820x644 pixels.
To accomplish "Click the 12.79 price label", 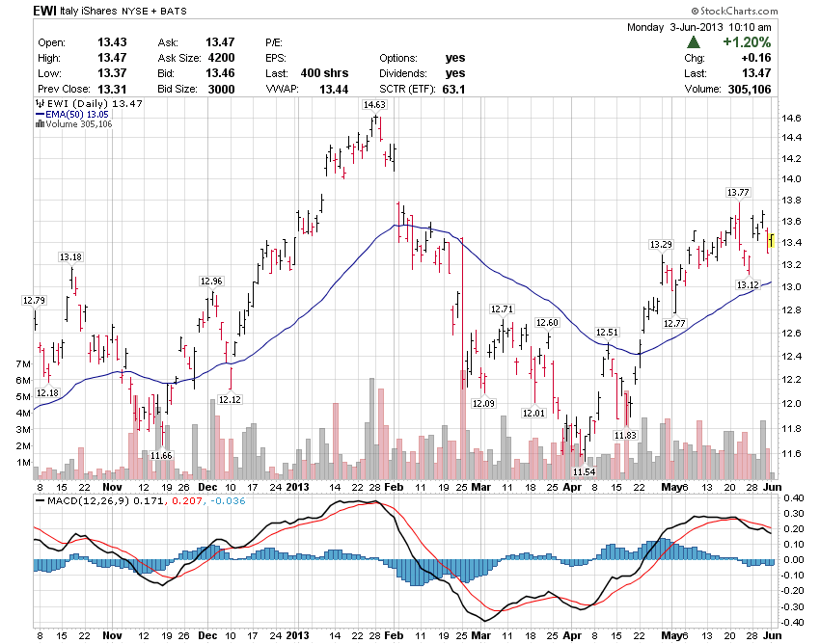I will 34,300.
